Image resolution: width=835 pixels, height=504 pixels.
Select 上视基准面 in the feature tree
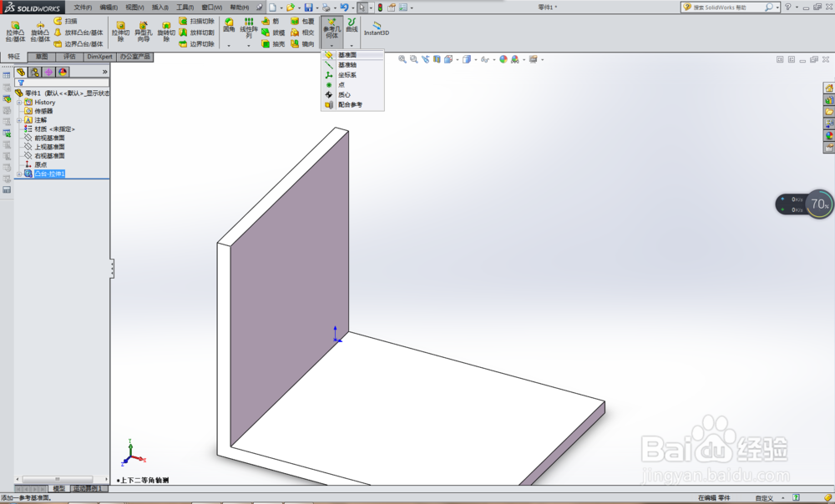[x=49, y=147]
